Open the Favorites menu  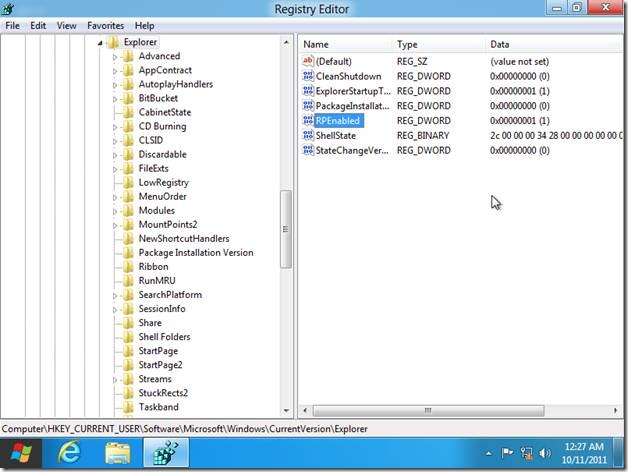(x=105, y=26)
